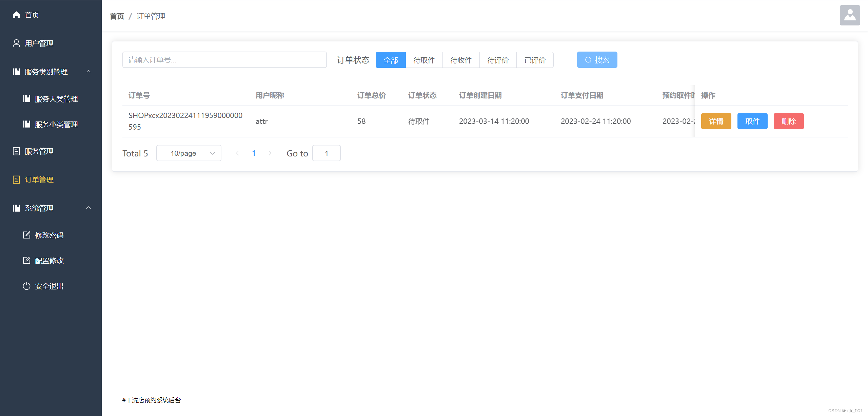Open 服务小类管理 menu item
The width and height of the screenshot is (868, 416).
pyautogui.click(x=56, y=125)
